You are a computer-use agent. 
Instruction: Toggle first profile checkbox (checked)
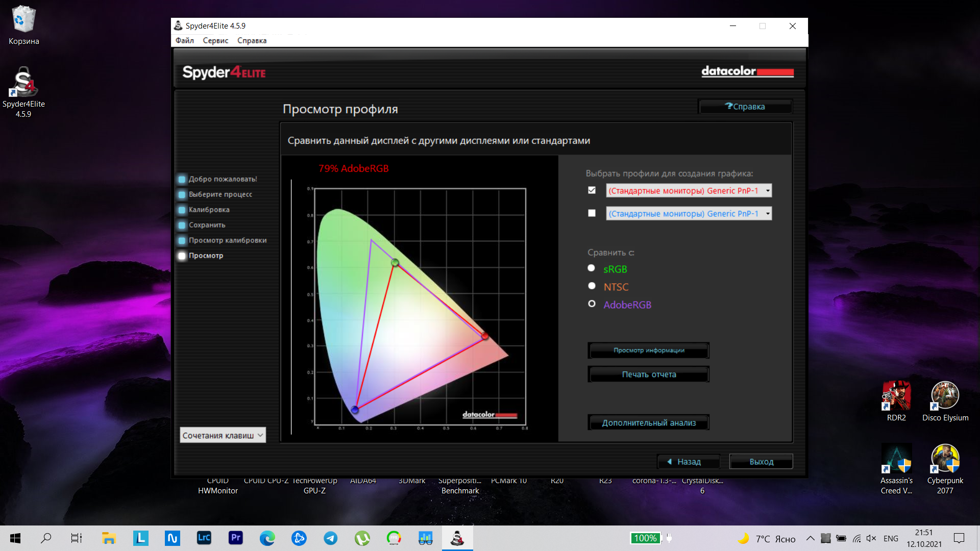pos(592,190)
